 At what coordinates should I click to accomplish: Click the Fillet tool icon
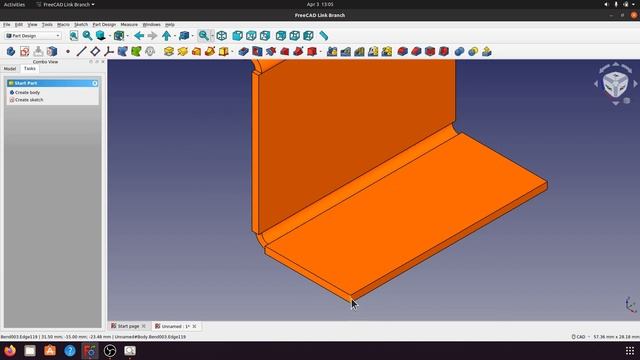(x=402, y=51)
